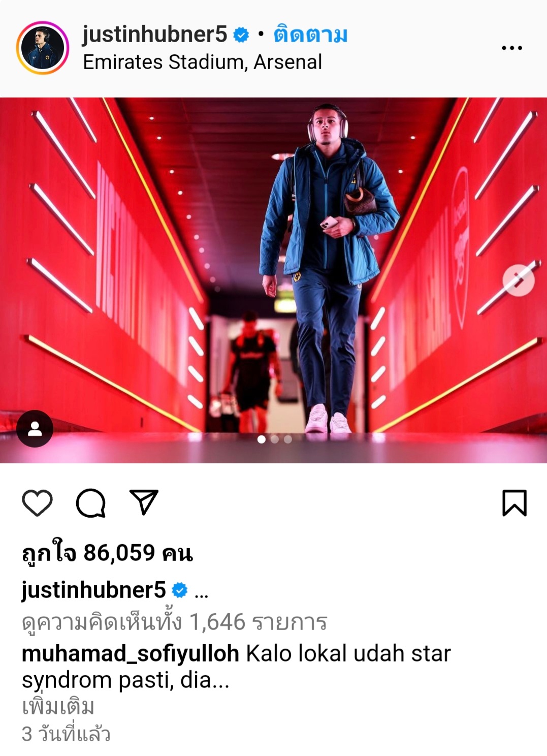
Task: View list of 86,059 likes
Action: point(108,553)
